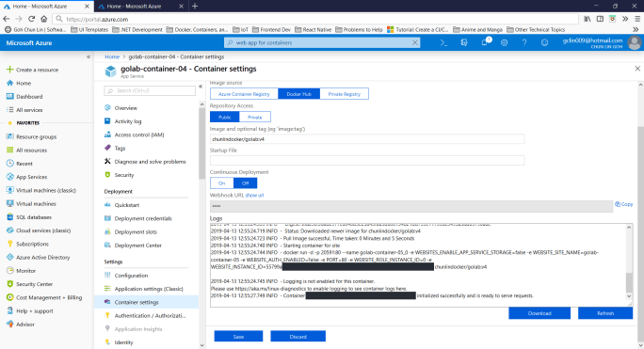Set repository access to Public

pyautogui.click(x=225, y=117)
